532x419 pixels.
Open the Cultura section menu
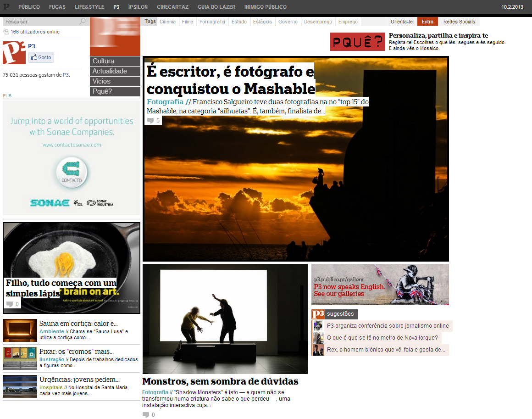[115, 61]
